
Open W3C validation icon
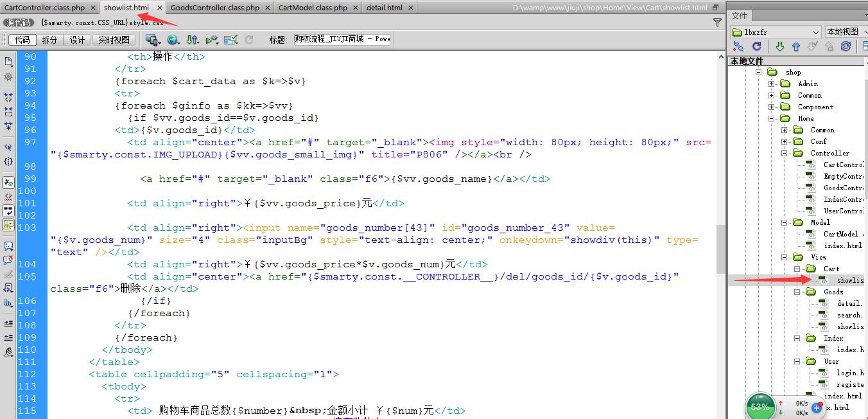pyautogui.click(x=212, y=39)
